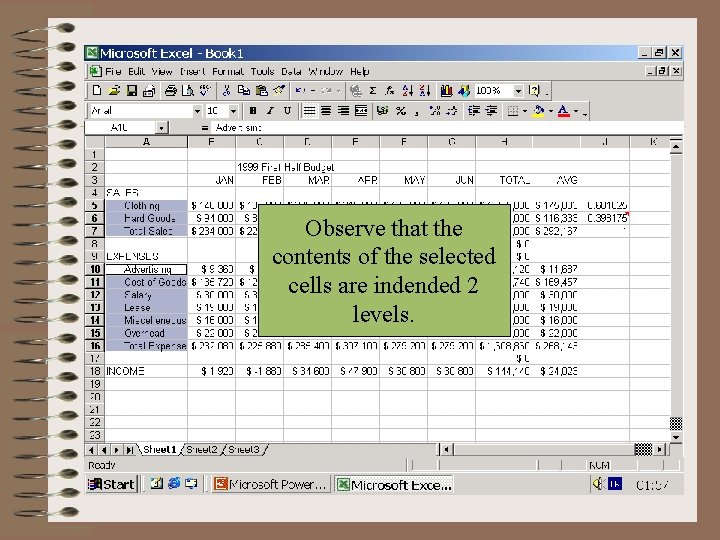This screenshot has height=540, width=720.
Task: Run the Spelling check tool
Action: [x=205, y=90]
